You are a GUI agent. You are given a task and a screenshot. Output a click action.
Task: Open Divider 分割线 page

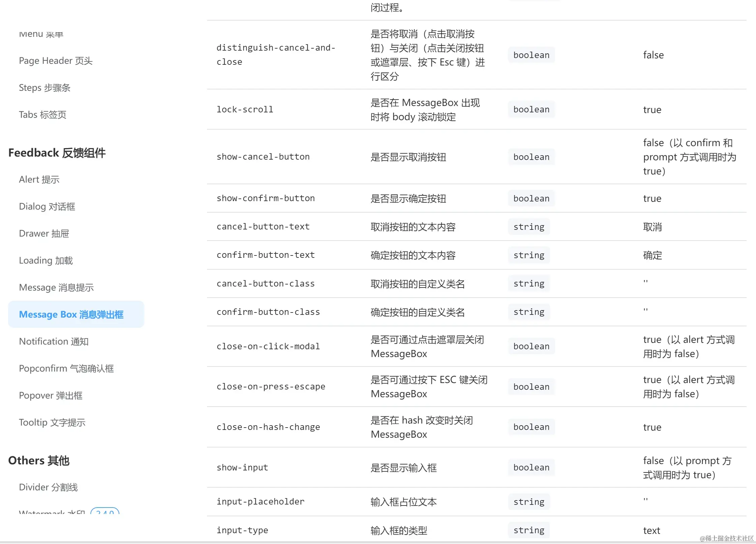click(x=48, y=487)
